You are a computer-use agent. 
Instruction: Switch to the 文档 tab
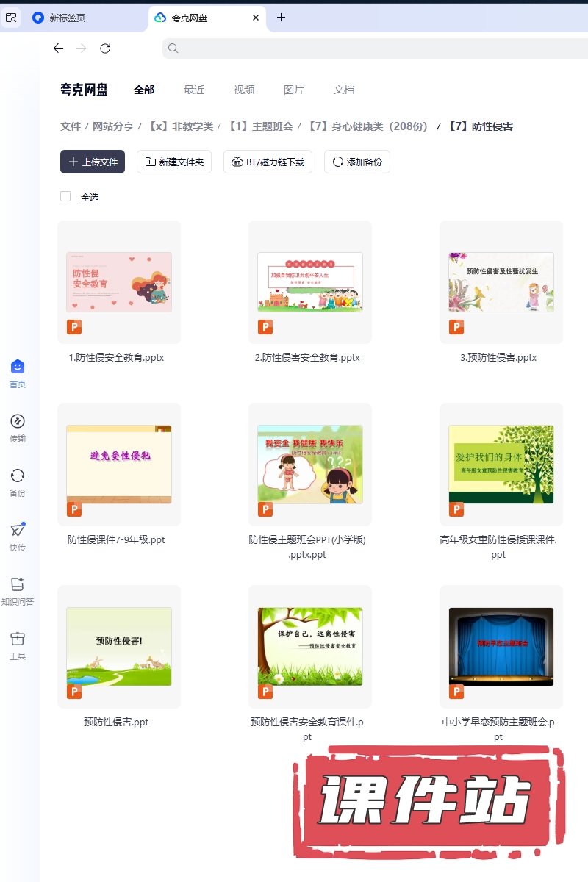pos(344,90)
